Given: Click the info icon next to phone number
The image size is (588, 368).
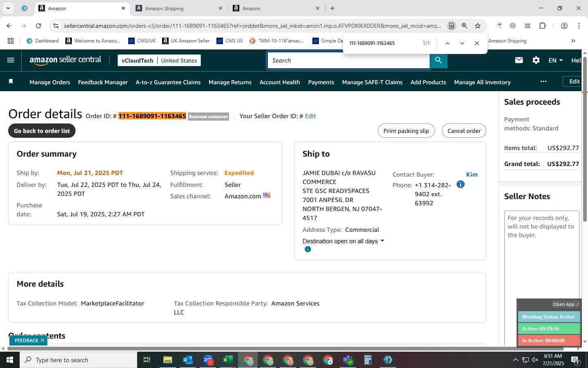Looking at the screenshot, I should [x=460, y=184].
